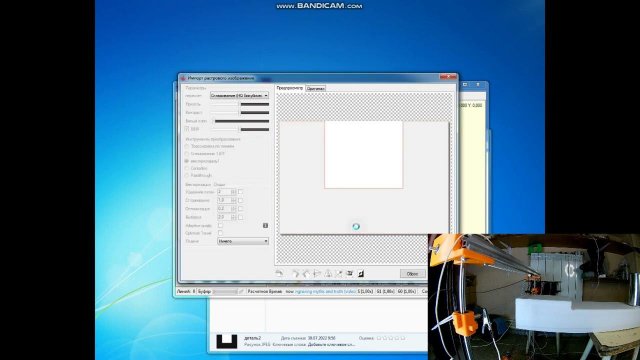Click the auto-trim image icon
This screenshot has height=360, width=640.
click(x=349, y=273)
